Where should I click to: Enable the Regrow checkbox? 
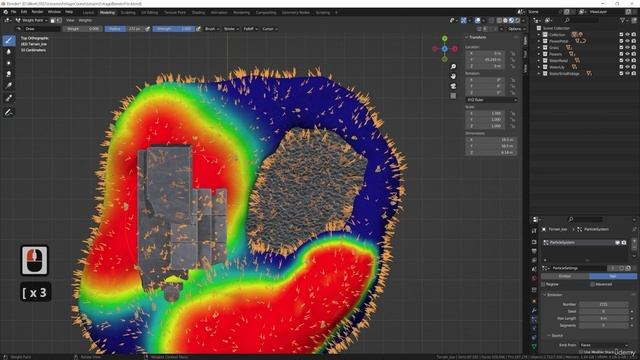(543, 284)
